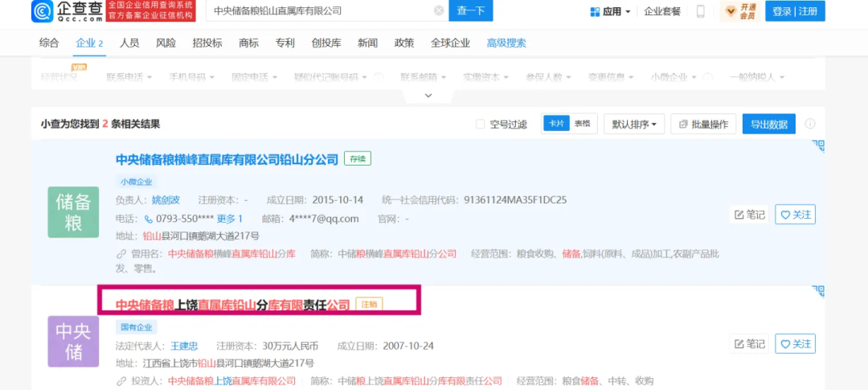
Task: Click the 导出数据 button
Action: pyautogui.click(x=769, y=124)
